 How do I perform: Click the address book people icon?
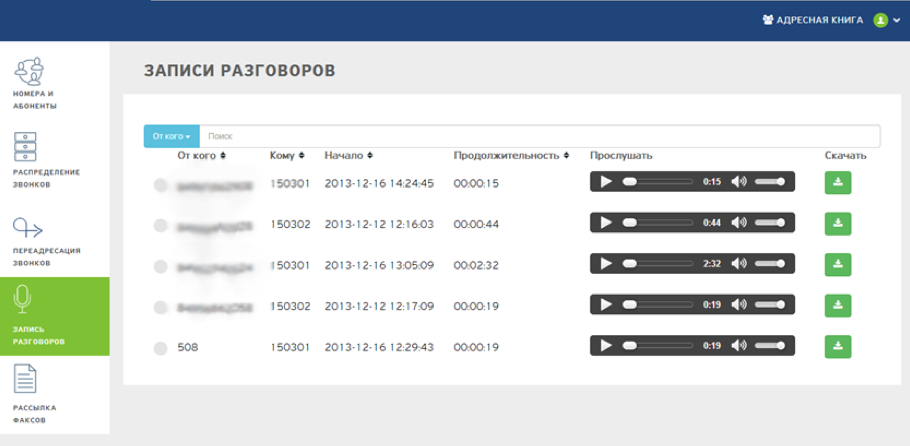768,20
